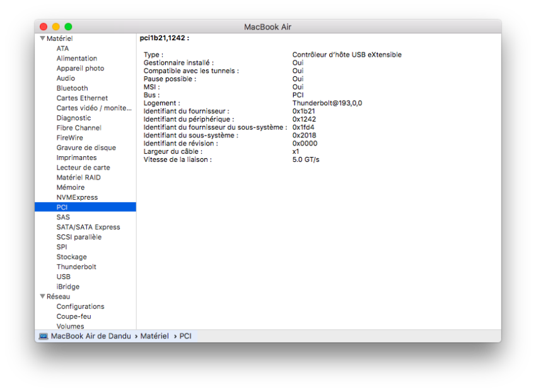
Task: Open Stockage category
Action: (x=71, y=257)
